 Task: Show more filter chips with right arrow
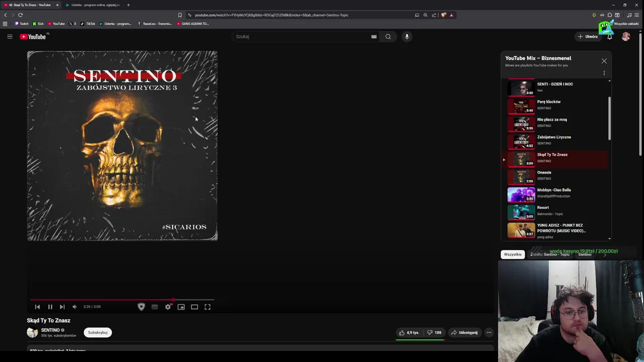pyautogui.click(x=604, y=254)
